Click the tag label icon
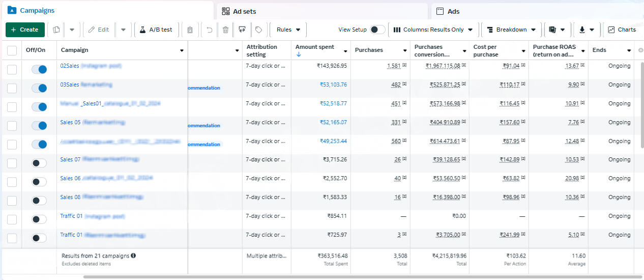 (x=258, y=30)
